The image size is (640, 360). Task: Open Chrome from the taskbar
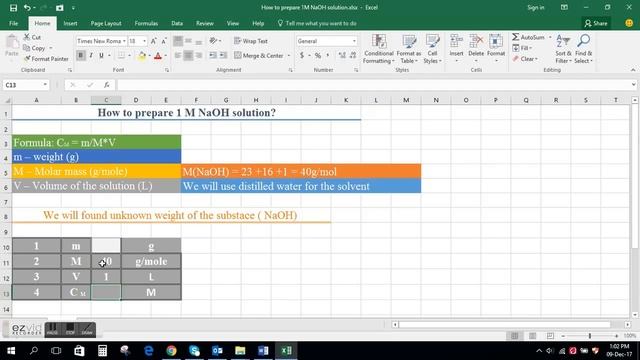click(x=171, y=351)
